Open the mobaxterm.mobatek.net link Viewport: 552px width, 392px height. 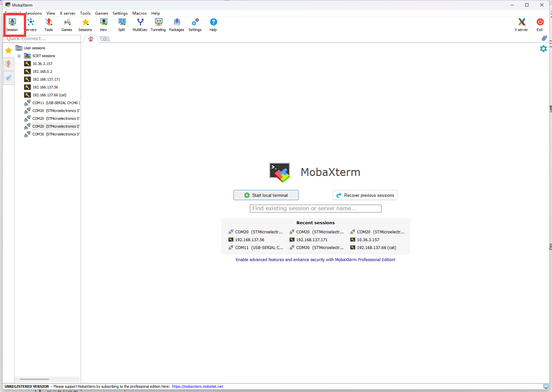197,386
